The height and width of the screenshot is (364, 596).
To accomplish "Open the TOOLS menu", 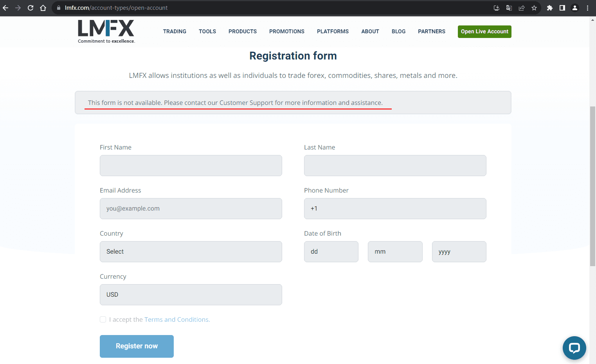I will tap(207, 31).
